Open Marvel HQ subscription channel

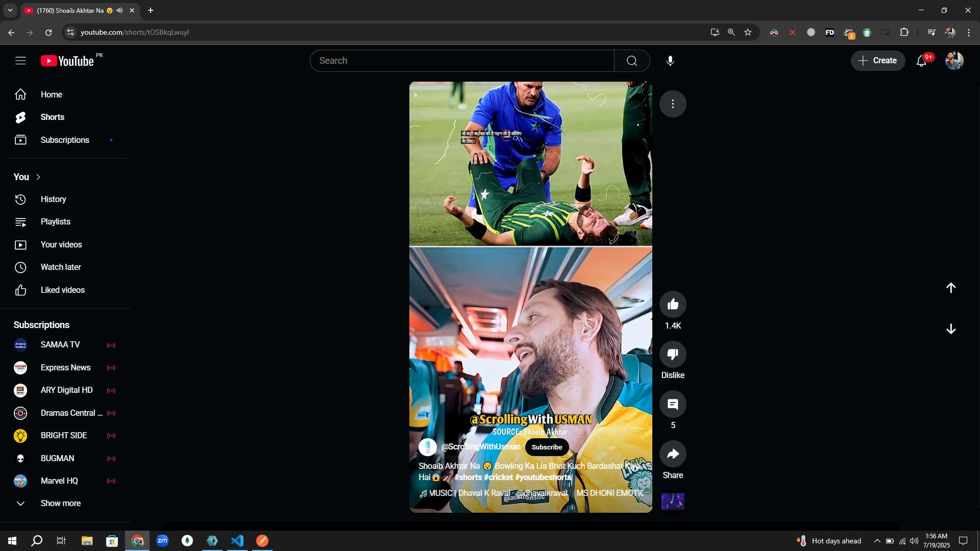point(65,481)
